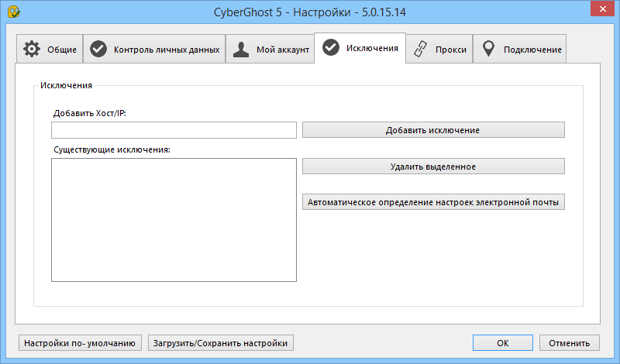
Task: Click the location pin icon for Подключение
Action: point(488,50)
